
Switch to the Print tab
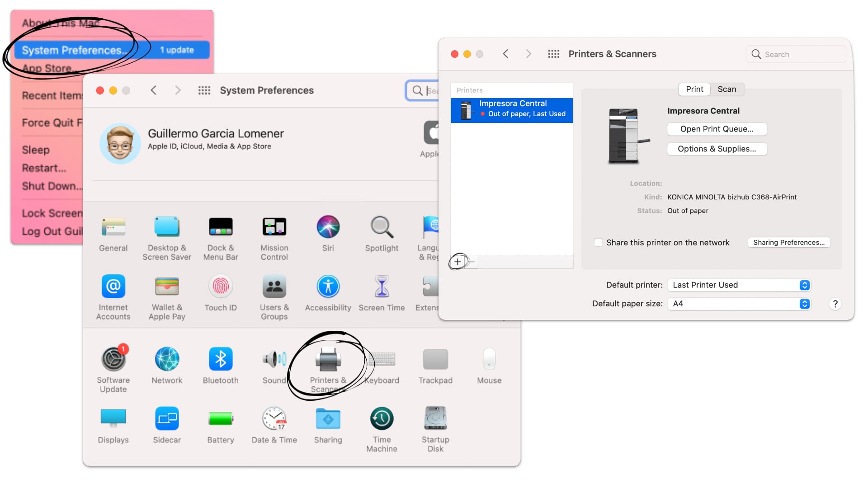point(694,89)
